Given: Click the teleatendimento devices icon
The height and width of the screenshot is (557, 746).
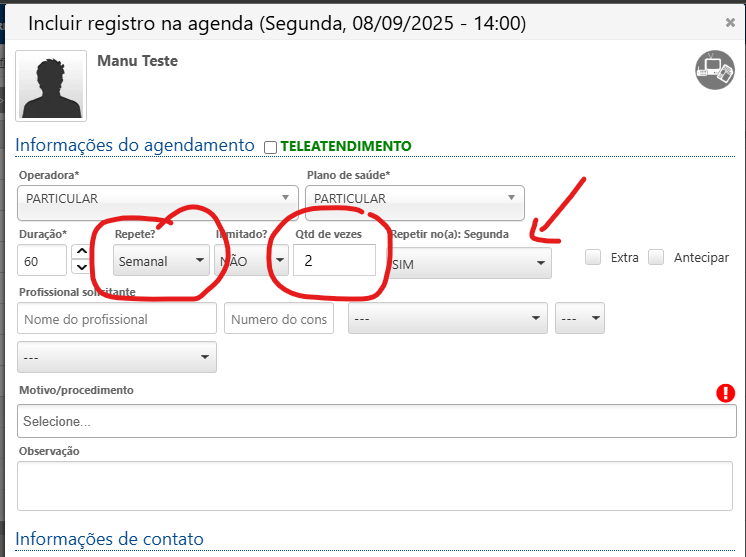Looking at the screenshot, I should point(715,70).
